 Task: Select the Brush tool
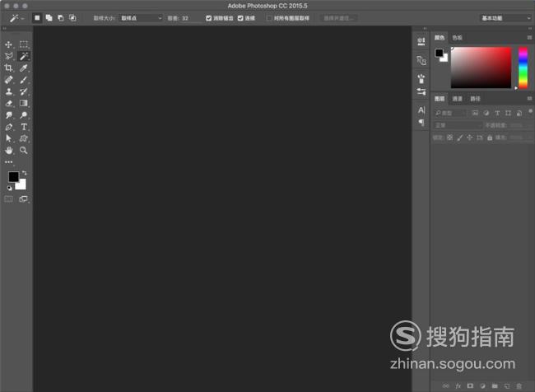[24, 80]
